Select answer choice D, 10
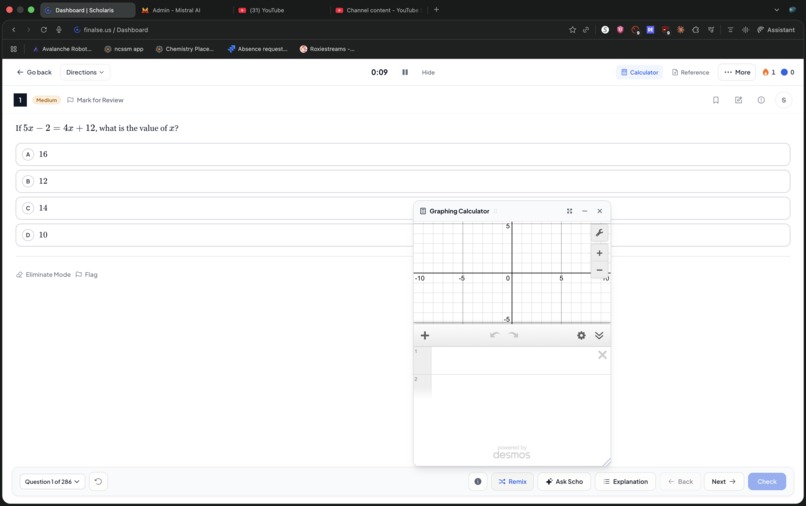The image size is (806, 506). point(402,235)
